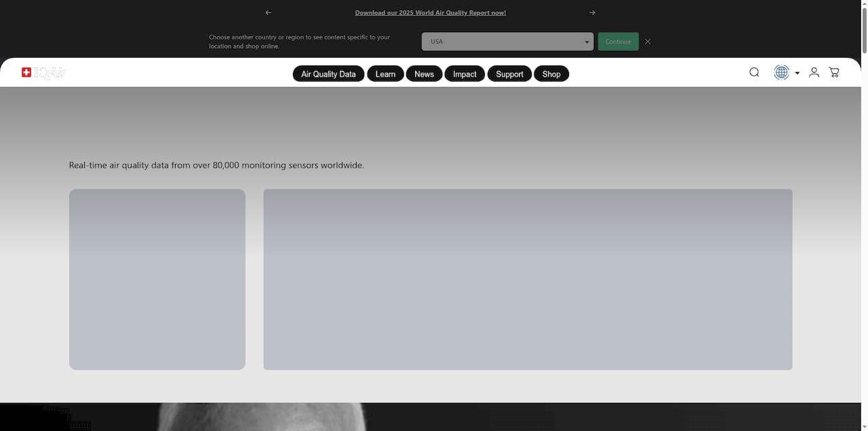Screen dimensions: 868x431
Task: Open the 2025 World Air Quality Report link
Action: click(431, 12)
